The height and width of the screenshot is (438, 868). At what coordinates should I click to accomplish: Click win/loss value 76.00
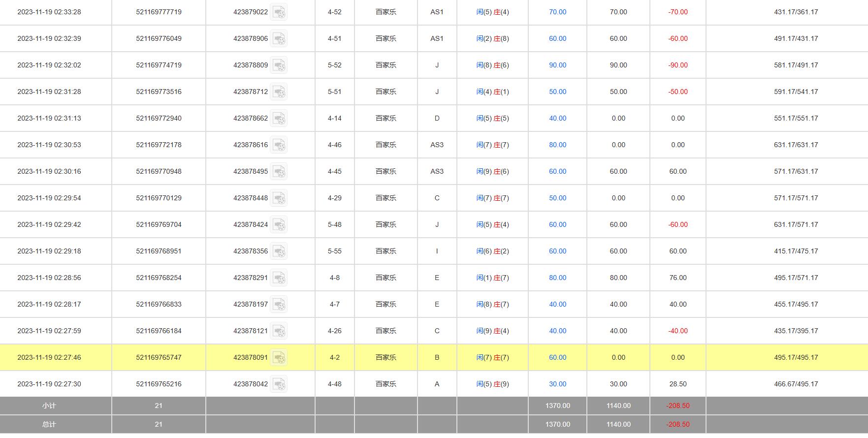[x=678, y=278]
